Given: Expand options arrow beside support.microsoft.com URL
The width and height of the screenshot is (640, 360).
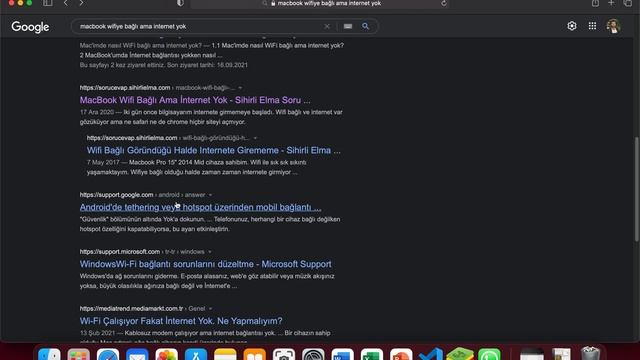Looking at the screenshot, I should click(x=209, y=252).
